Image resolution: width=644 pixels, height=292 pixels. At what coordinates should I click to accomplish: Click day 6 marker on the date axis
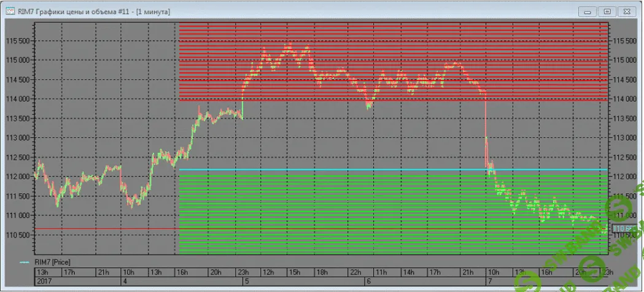[x=368, y=282]
